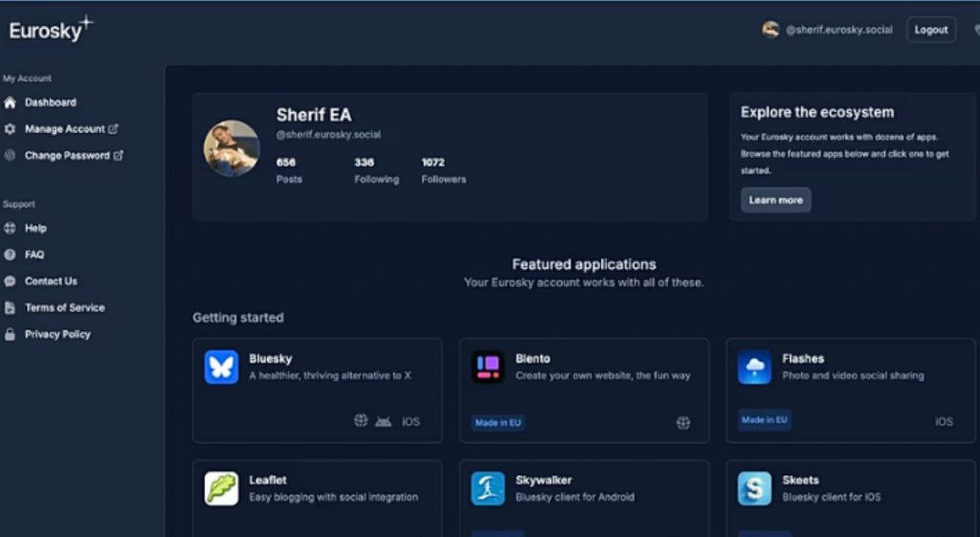Click the Blento app icon
Viewport: 980px width, 537px height.
pyautogui.click(x=487, y=367)
